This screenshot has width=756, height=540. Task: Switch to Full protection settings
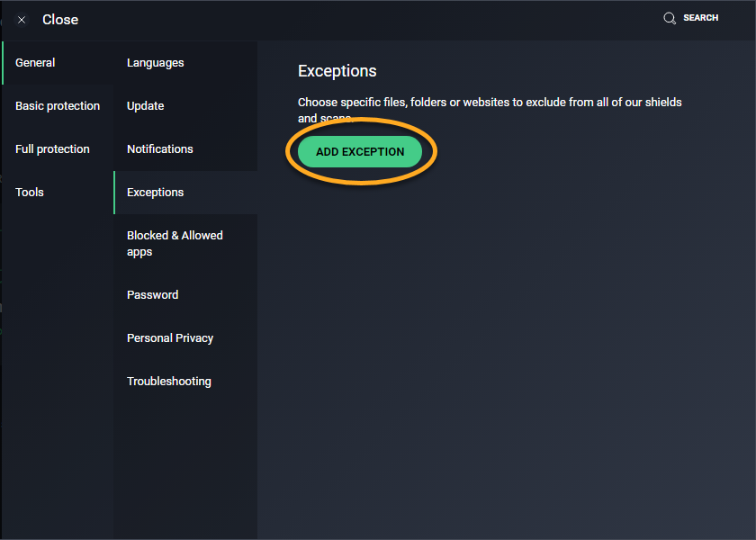52,149
